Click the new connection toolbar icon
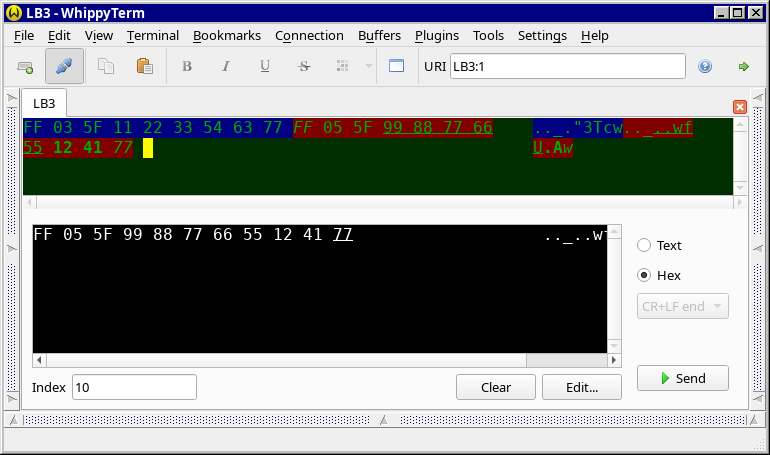 (25, 66)
